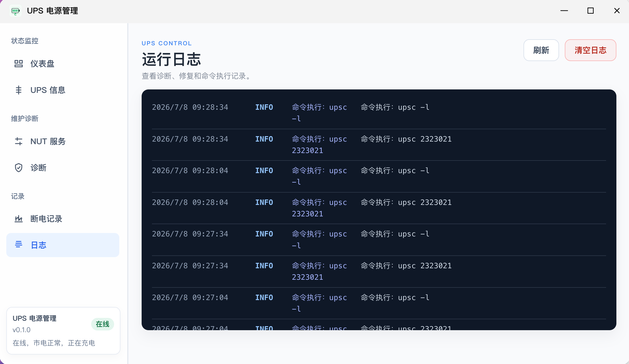This screenshot has height=364, width=629.
Task: Click the chart icon beside 断电记录
Action: [19, 219]
